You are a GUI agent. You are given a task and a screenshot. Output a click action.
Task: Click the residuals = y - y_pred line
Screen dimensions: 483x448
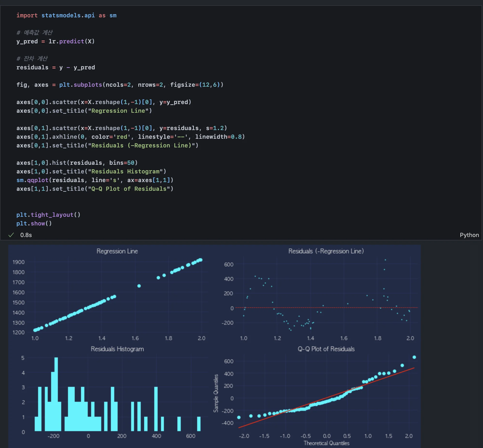55,67
